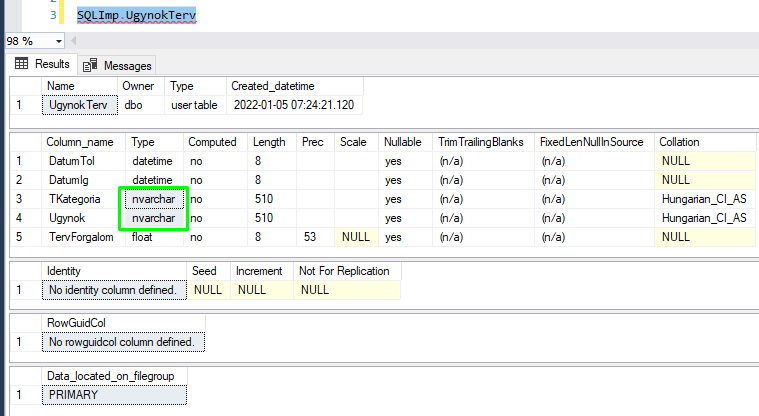Select the Ugynok column name cell
Screen dimensions: 759x416
(83, 218)
